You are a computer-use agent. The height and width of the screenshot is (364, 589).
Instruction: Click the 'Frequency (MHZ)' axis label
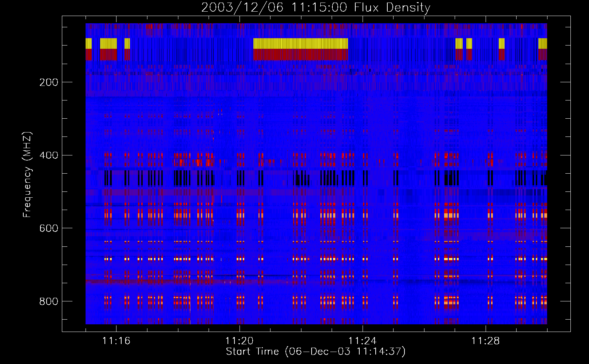pos(27,174)
